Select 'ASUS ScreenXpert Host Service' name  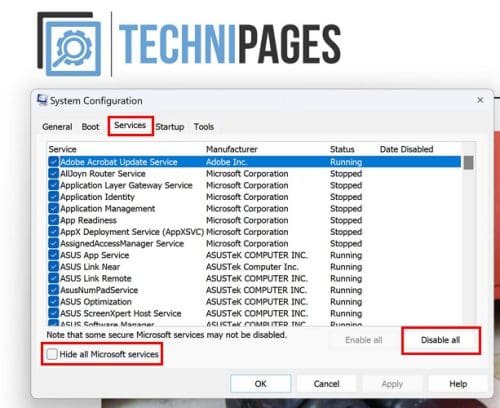point(121,314)
